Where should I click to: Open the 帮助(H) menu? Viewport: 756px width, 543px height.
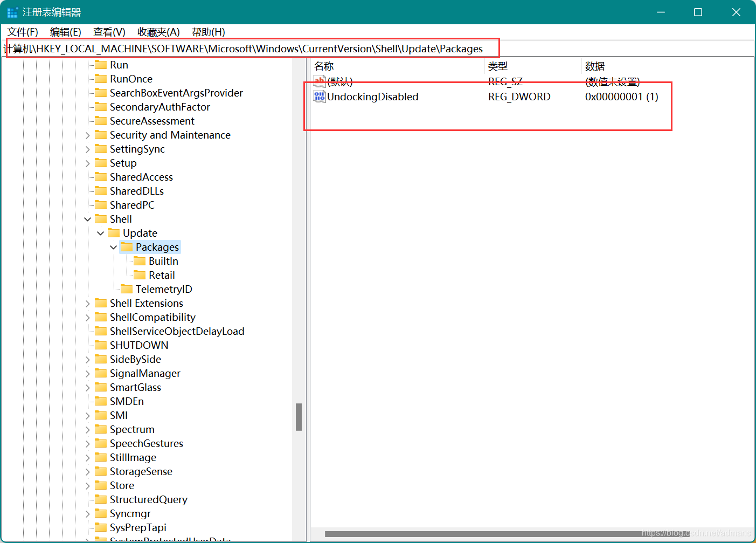[x=208, y=32]
